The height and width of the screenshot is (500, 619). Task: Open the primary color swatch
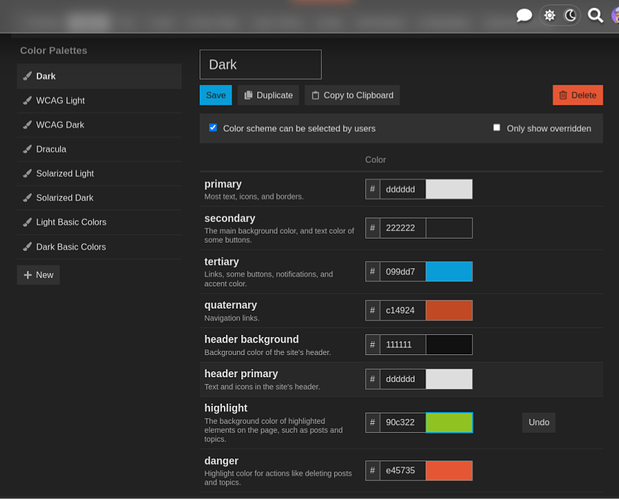[449, 189]
